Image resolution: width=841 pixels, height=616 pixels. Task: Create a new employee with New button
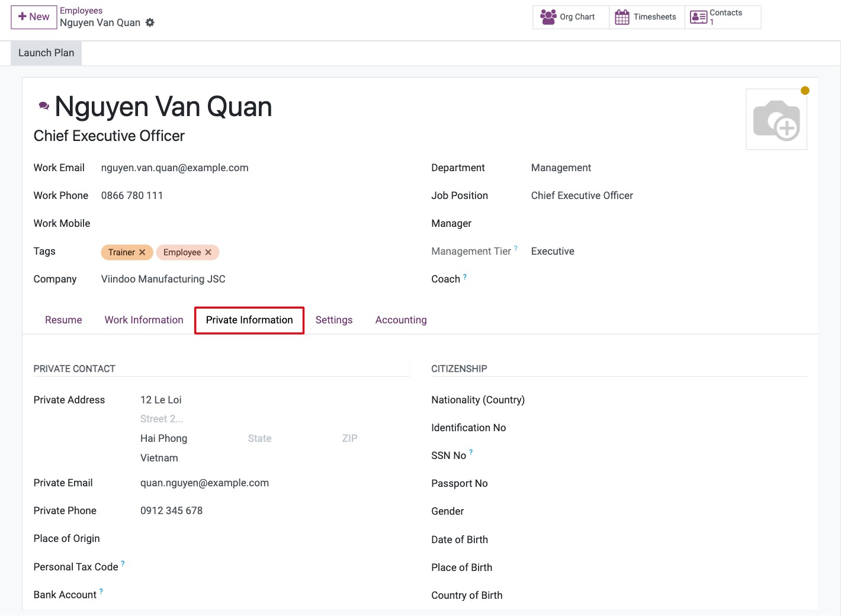coord(34,17)
